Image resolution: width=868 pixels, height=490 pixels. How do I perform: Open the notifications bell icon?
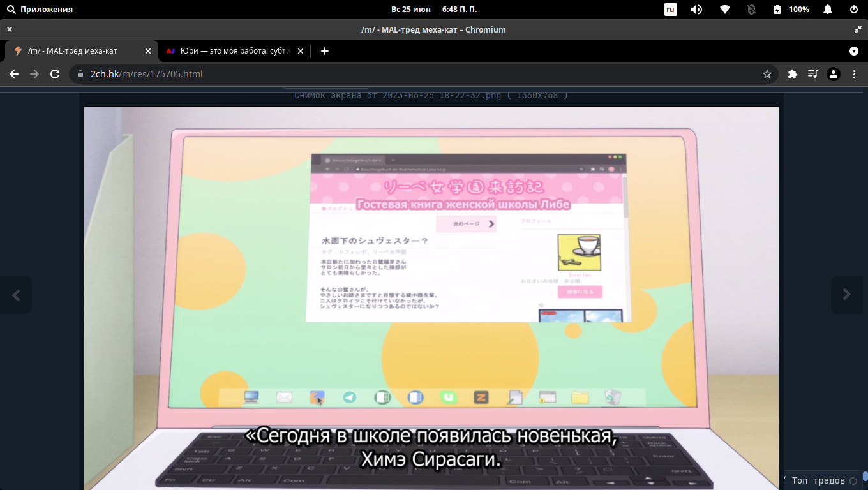[828, 10]
